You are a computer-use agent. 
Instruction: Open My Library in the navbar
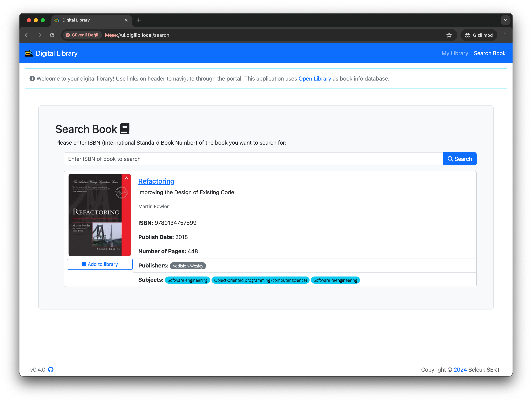coord(455,53)
